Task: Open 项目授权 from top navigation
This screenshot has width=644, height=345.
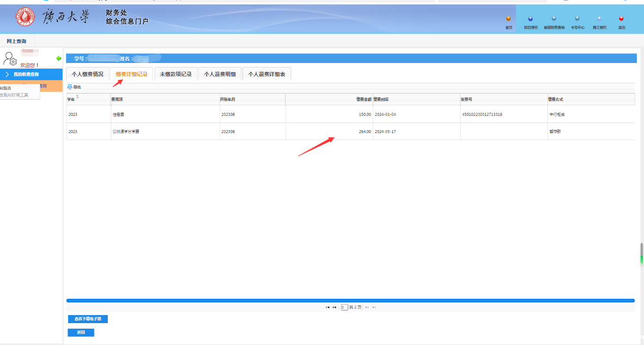Action: click(x=531, y=19)
